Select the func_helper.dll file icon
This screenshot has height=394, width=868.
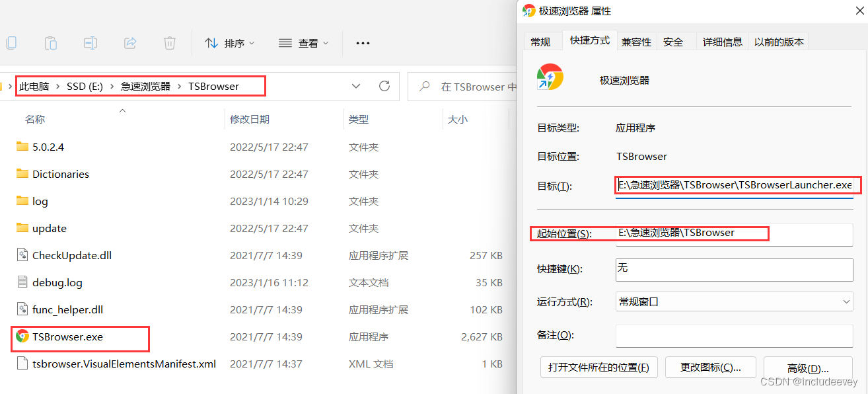coord(22,309)
